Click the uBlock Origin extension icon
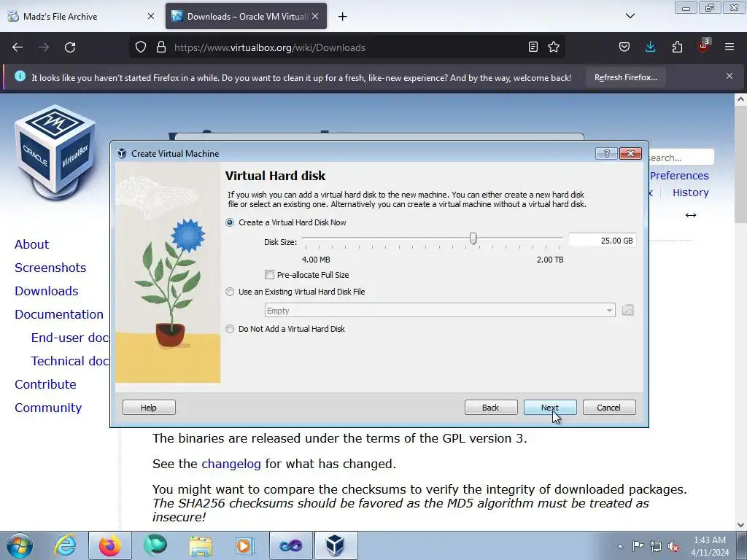The height and width of the screenshot is (560, 747). point(704,46)
